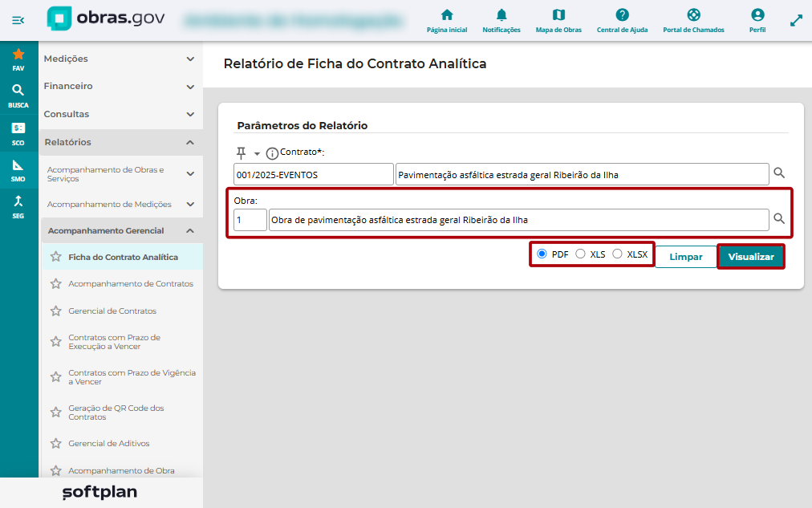812x508 pixels.
Task: Click the Obra number field
Action: click(250, 220)
